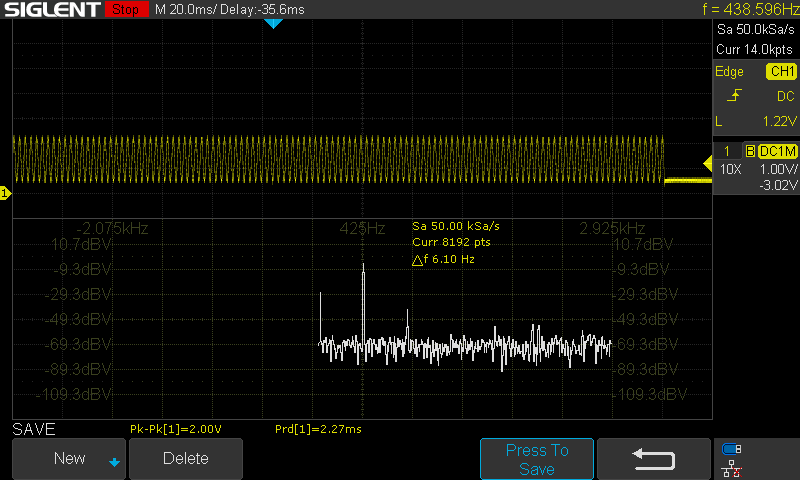The image size is (800, 480).
Task: Click the Edge trigger type label
Action: pyautogui.click(x=729, y=72)
